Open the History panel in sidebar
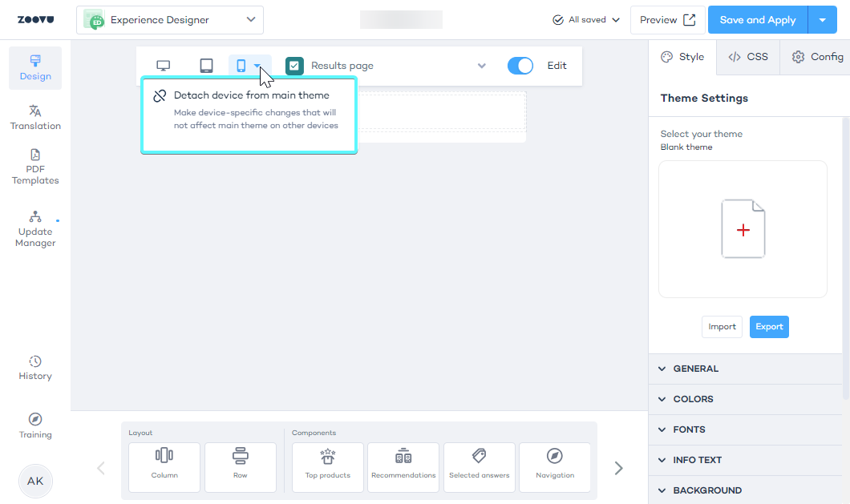Image resolution: width=850 pixels, height=504 pixels. click(35, 368)
